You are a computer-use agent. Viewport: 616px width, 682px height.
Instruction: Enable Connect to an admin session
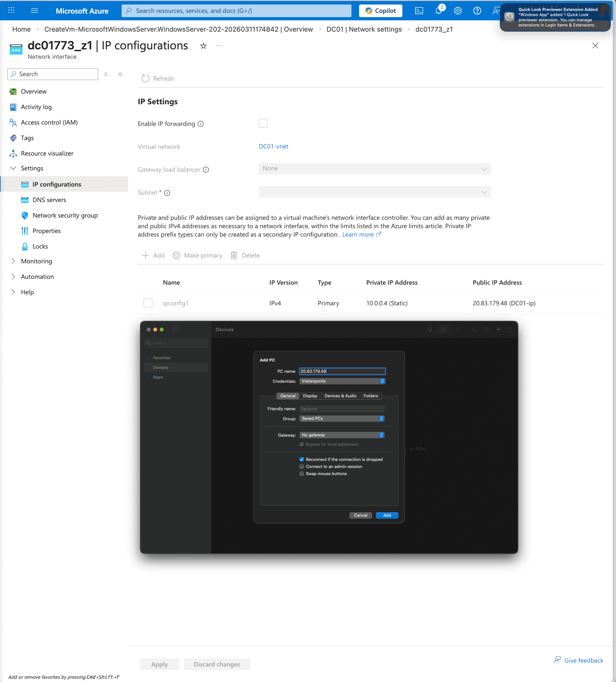pos(301,466)
